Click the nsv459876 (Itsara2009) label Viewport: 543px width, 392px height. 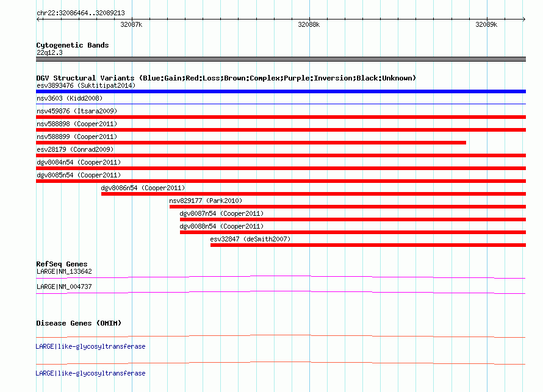(x=77, y=111)
